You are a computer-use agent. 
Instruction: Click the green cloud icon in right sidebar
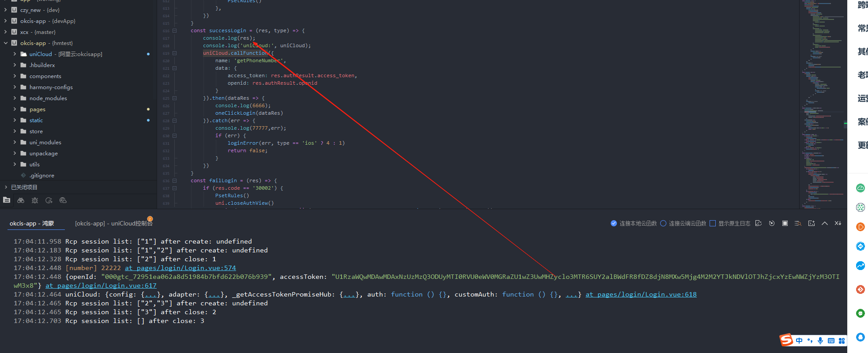860,188
